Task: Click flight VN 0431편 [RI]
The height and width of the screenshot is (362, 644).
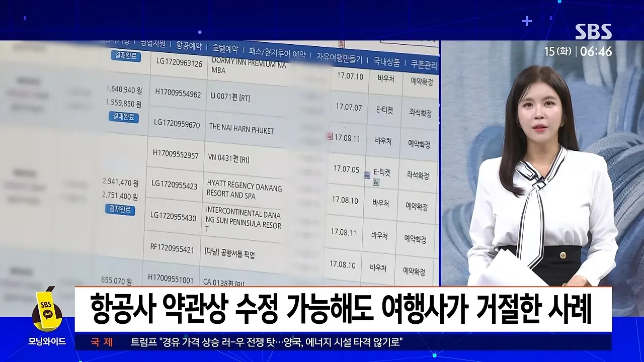Action: [x=228, y=159]
